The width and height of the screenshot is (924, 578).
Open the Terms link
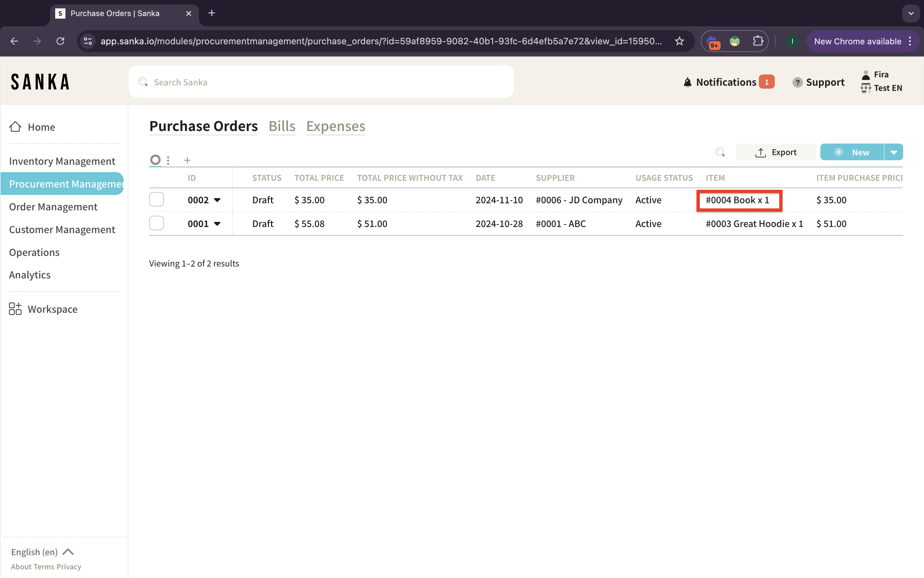(x=44, y=566)
